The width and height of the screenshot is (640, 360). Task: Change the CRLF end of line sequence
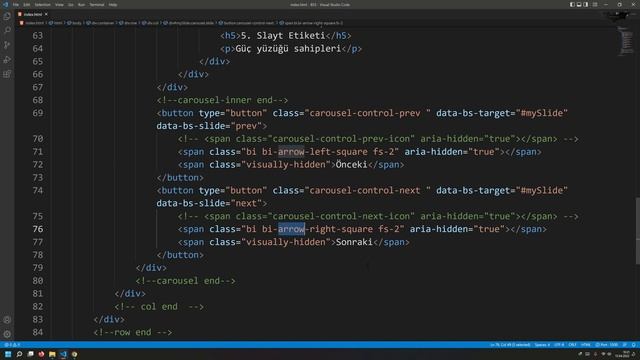[x=572, y=345]
